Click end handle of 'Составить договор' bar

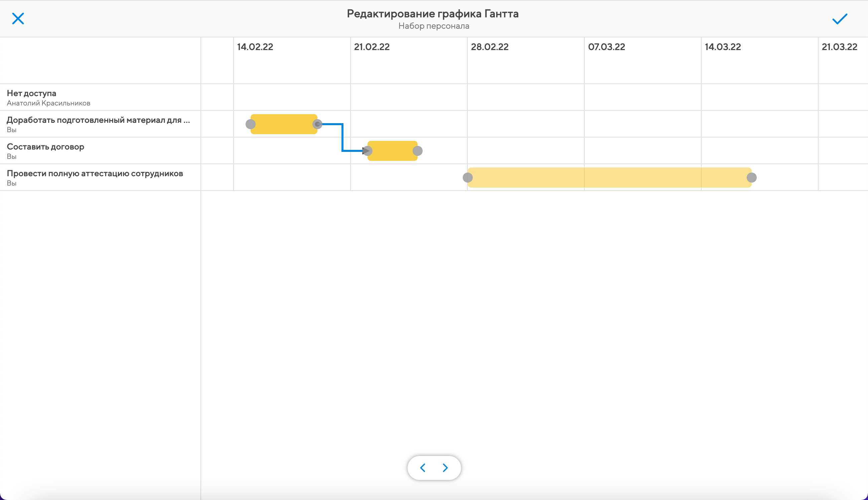pos(418,151)
